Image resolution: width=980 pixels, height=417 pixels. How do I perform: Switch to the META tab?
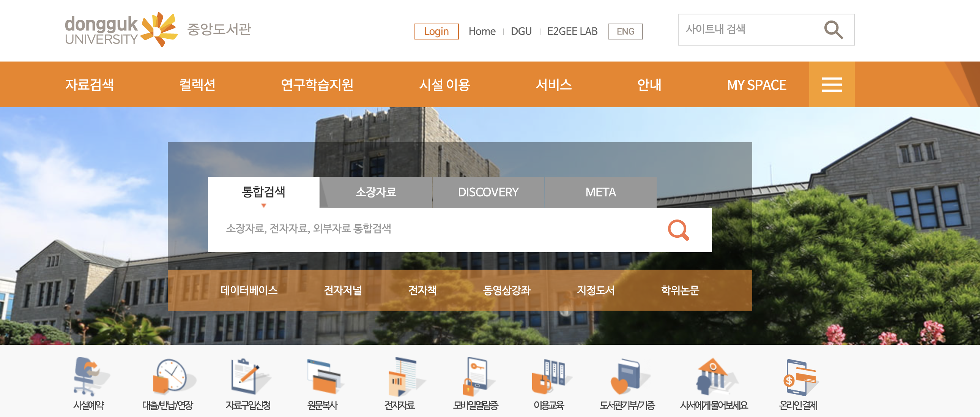click(600, 192)
